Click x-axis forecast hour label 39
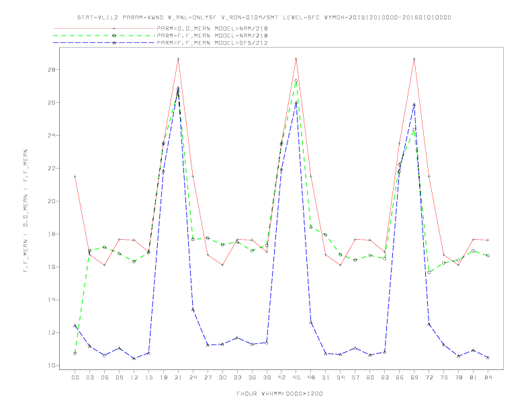 click(267, 377)
